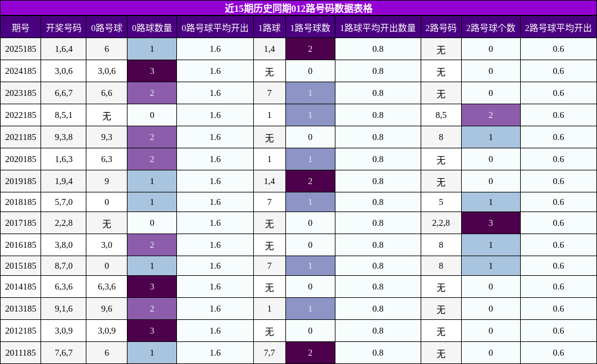
Task: Select the 1路球平均开出数量 column header
Action: point(378,27)
